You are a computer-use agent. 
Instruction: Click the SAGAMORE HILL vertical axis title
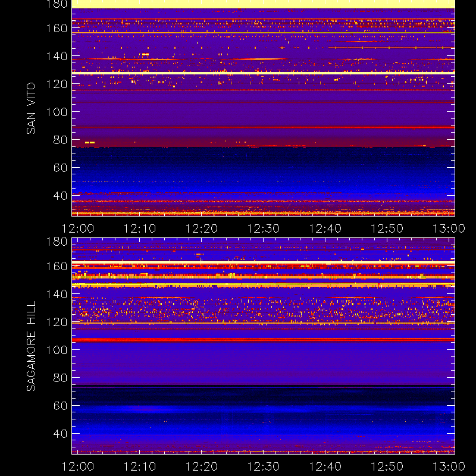click(x=31, y=346)
